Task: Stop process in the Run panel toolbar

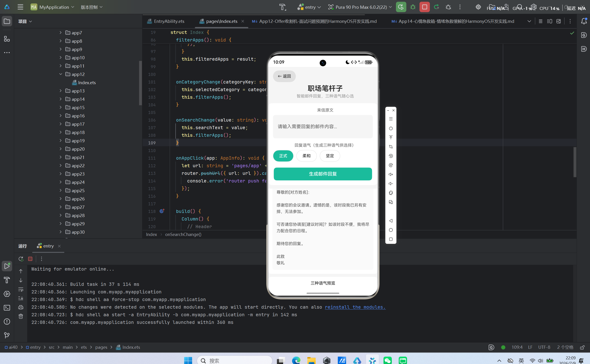Action: point(30,259)
